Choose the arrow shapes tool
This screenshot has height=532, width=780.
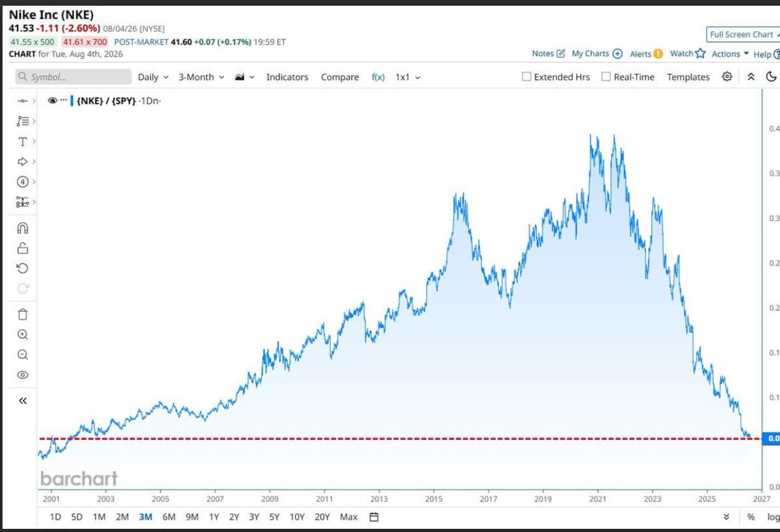[x=23, y=161]
